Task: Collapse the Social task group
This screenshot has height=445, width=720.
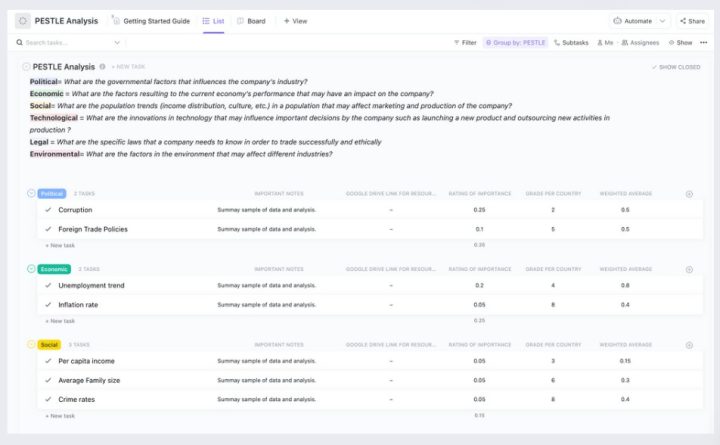Action: (x=31, y=345)
